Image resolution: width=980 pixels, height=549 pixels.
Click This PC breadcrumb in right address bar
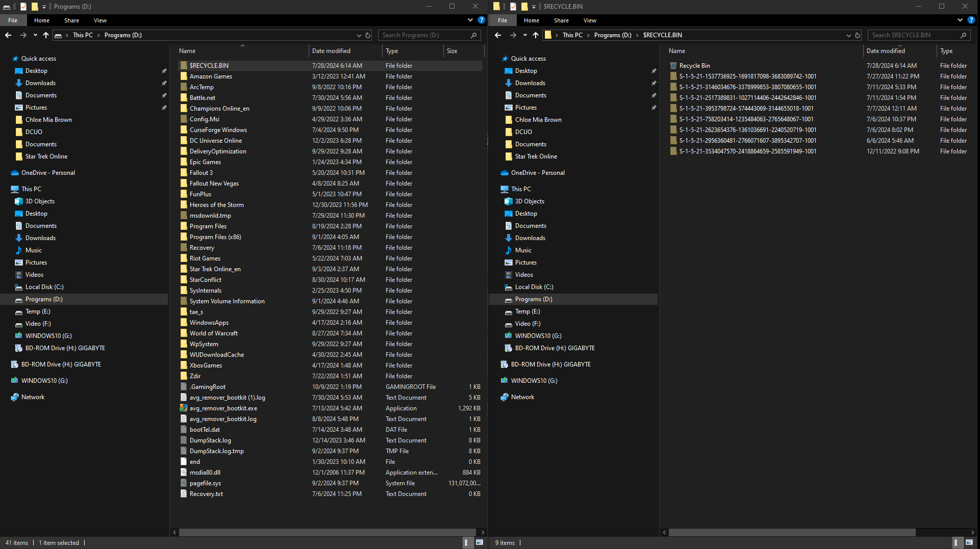click(572, 35)
